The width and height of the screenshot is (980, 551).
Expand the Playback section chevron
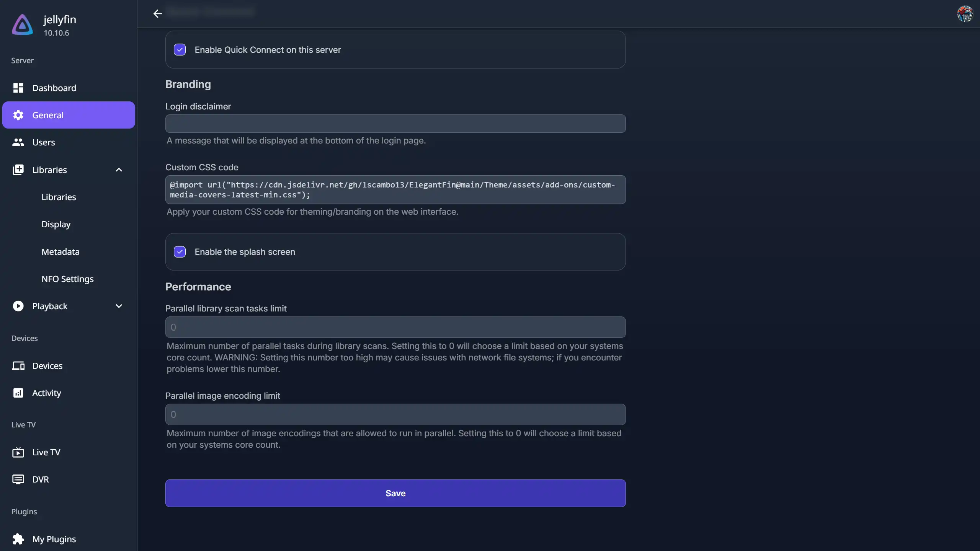tap(119, 306)
